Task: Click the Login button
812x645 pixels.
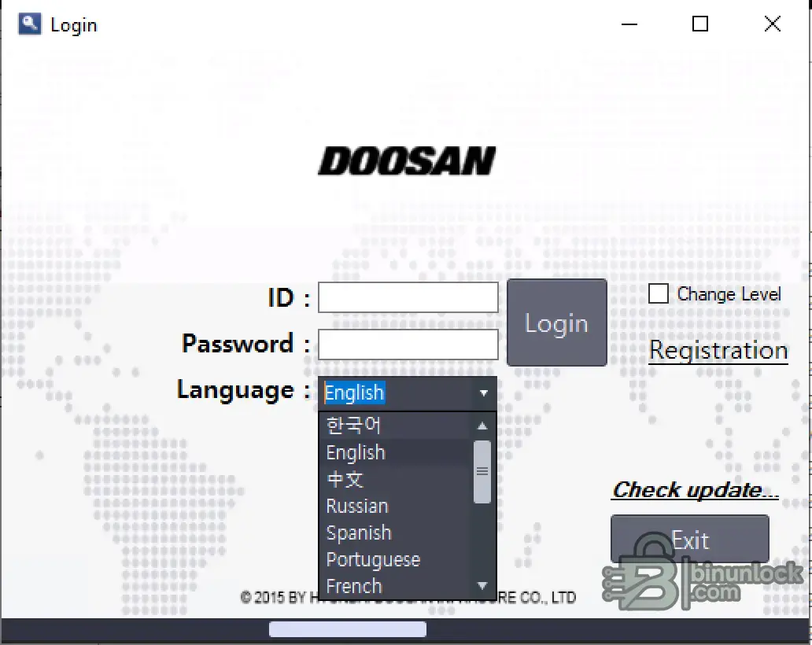Action: click(557, 322)
